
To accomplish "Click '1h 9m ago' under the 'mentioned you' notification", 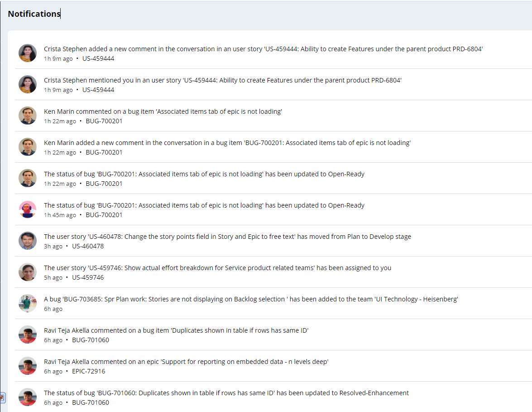I will pyautogui.click(x=58, y=90).
